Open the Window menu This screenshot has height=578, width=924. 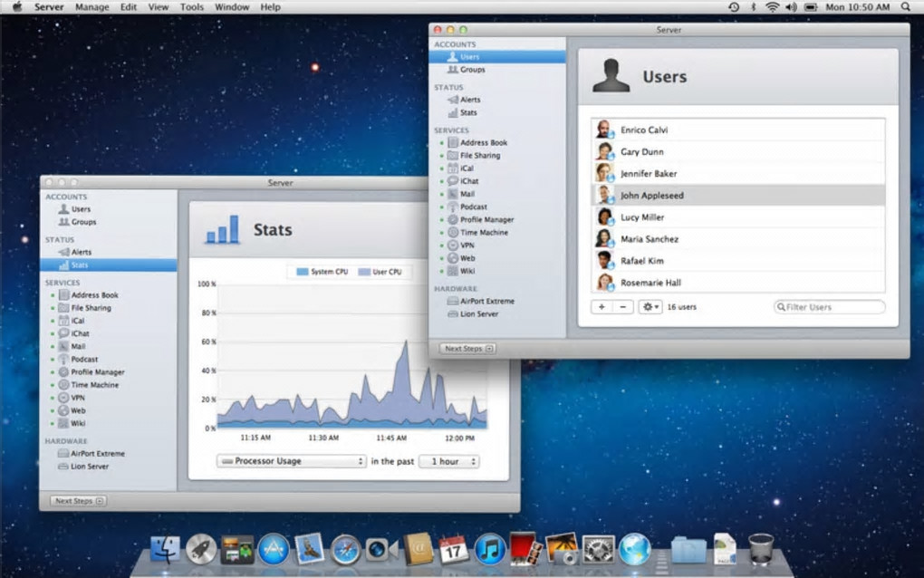[232, 7]
